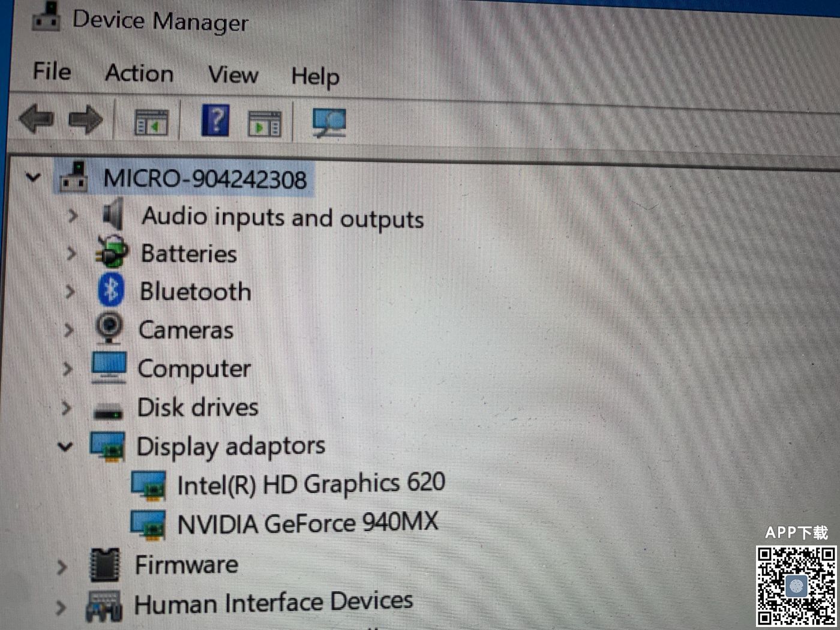Viewport: 840px width, 630px height.
Task: Select the Human Interface Devices item
Action: tap(273, 602)
